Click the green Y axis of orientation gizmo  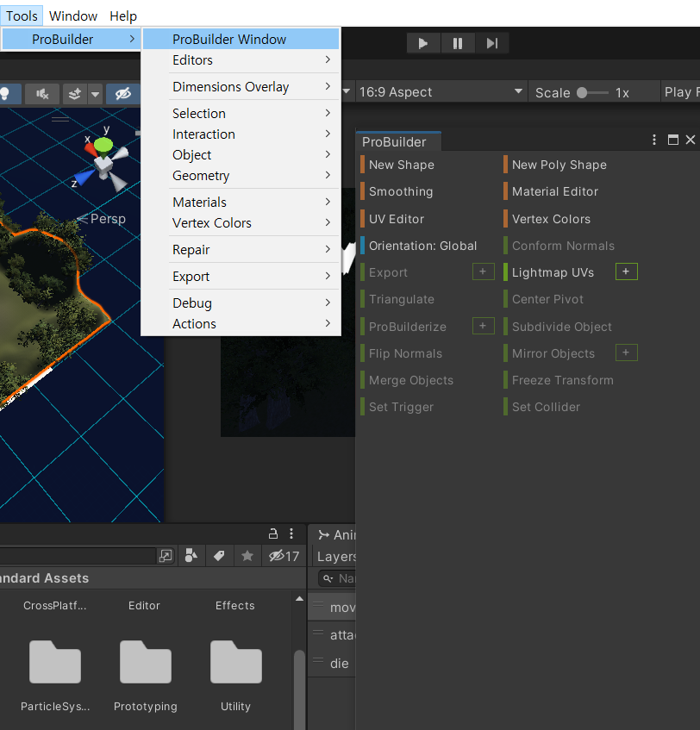(x=103, y=146)
